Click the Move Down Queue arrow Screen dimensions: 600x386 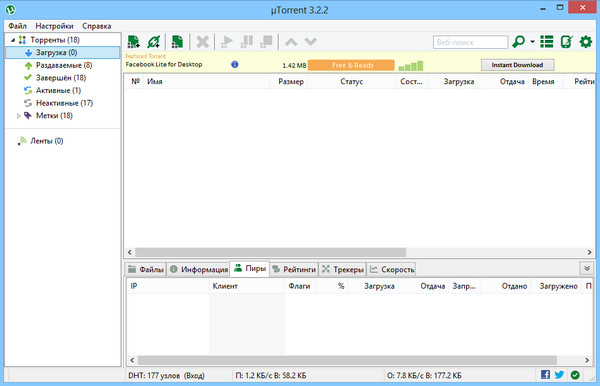pyautogui.click(x=311, y=42)
